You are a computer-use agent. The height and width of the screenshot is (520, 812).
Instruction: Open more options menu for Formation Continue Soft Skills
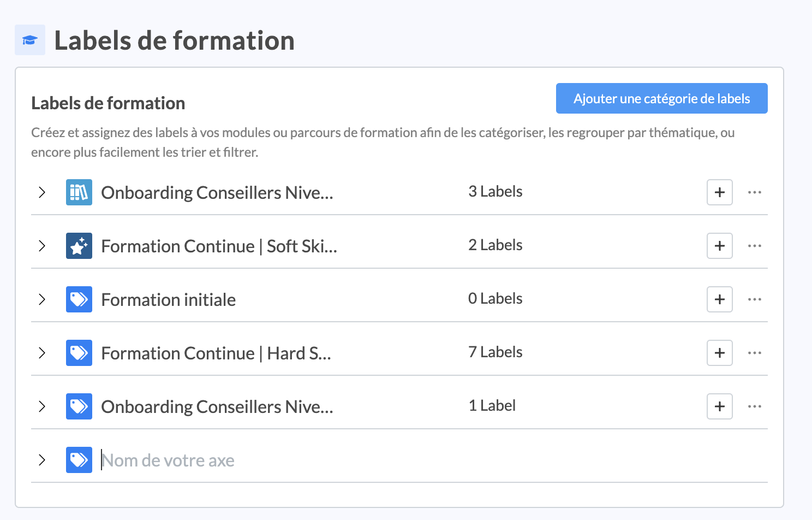[754, 246]
